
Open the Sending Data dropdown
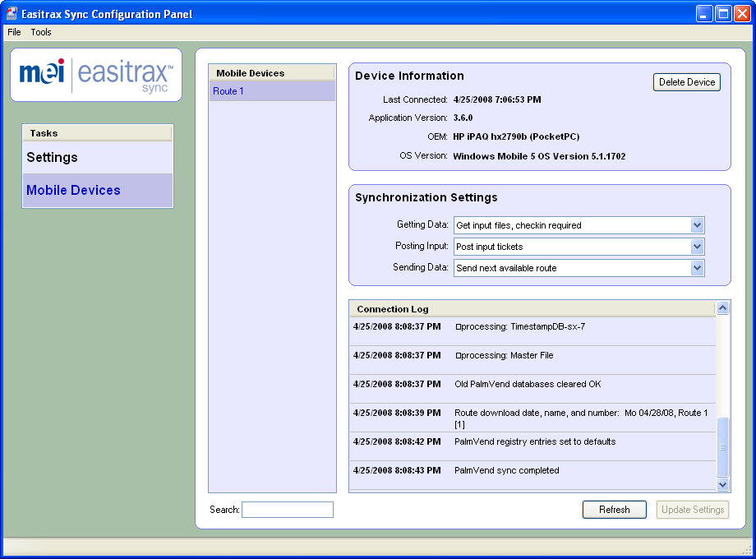click(697, 268)
